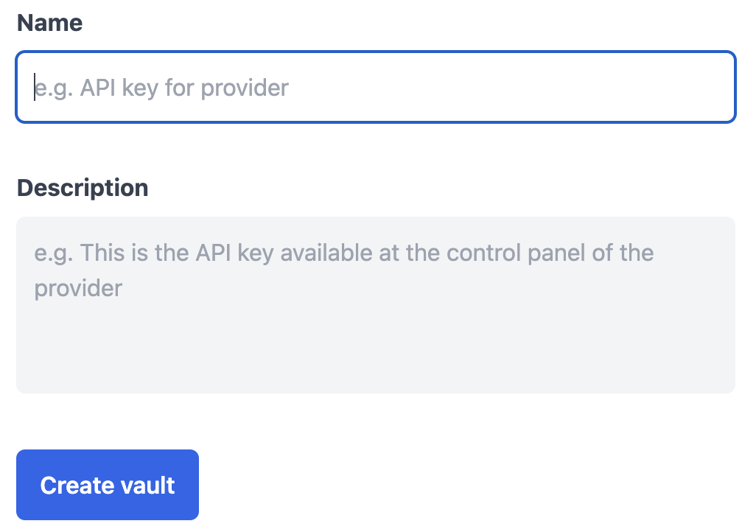Click the Create vault label text
756x532 pixels.
point(107,485)
